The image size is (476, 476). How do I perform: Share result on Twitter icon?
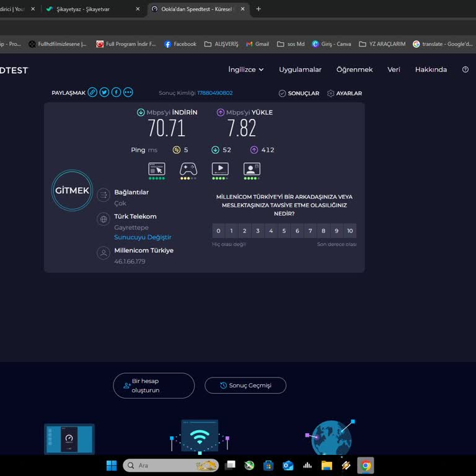(104, 92)
